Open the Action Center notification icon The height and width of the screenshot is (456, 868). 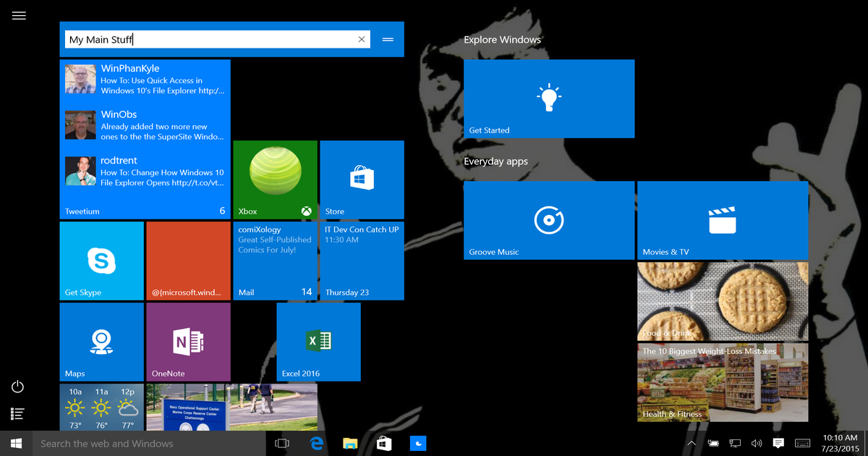click(778, 443)
